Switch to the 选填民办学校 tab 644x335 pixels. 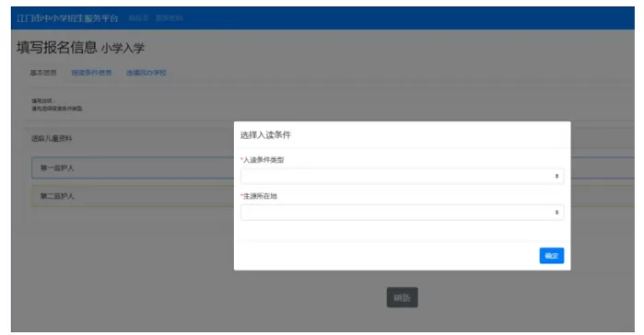pyautogui.click(x=146, y=73)
